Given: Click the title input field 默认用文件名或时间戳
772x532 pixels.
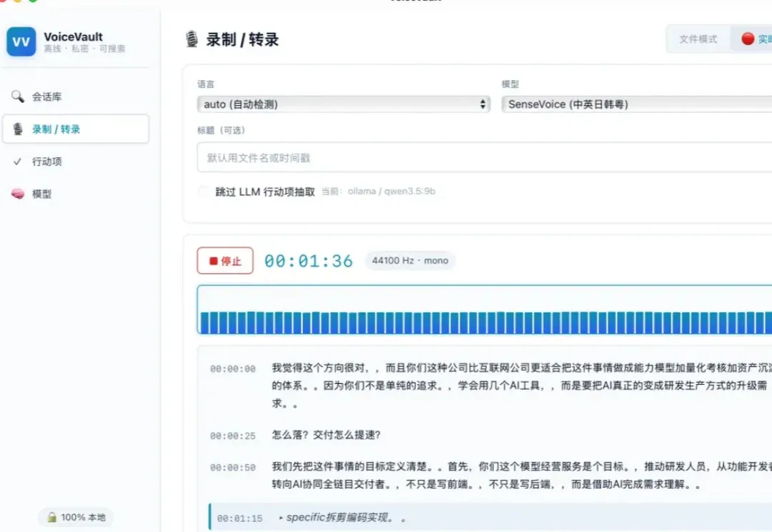Looking at the screenshot, I should [x=485, y=157].
